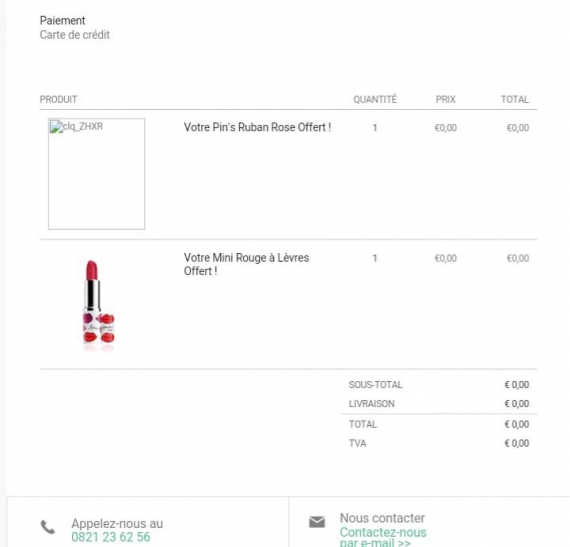The image size is (570, 547).
Task: Open the mini lipstick product image
Action: (99, 306)
